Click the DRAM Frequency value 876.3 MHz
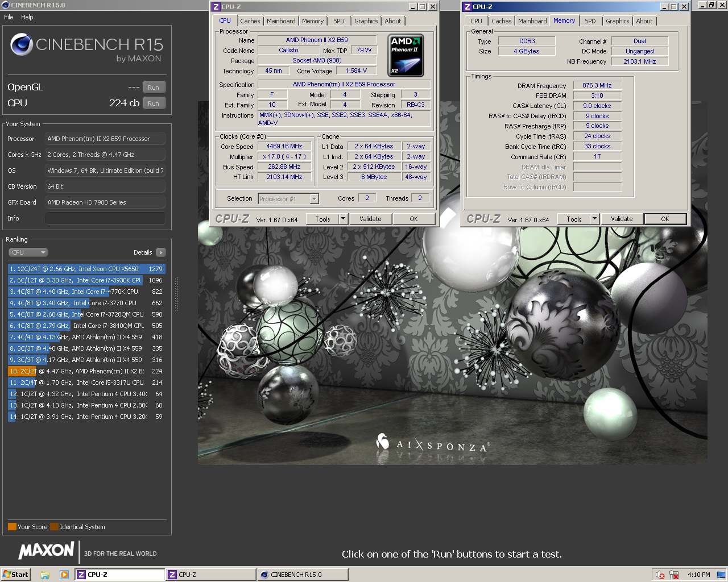 [x=597, y=85]
